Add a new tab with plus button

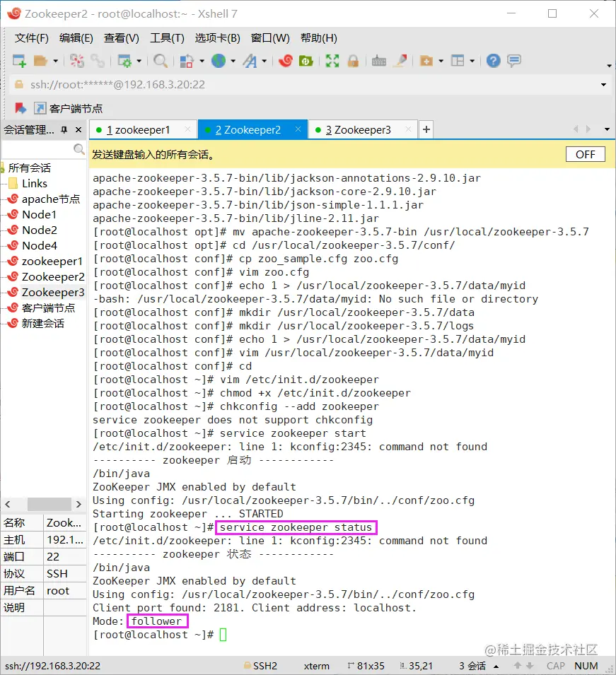coord(426,129)
